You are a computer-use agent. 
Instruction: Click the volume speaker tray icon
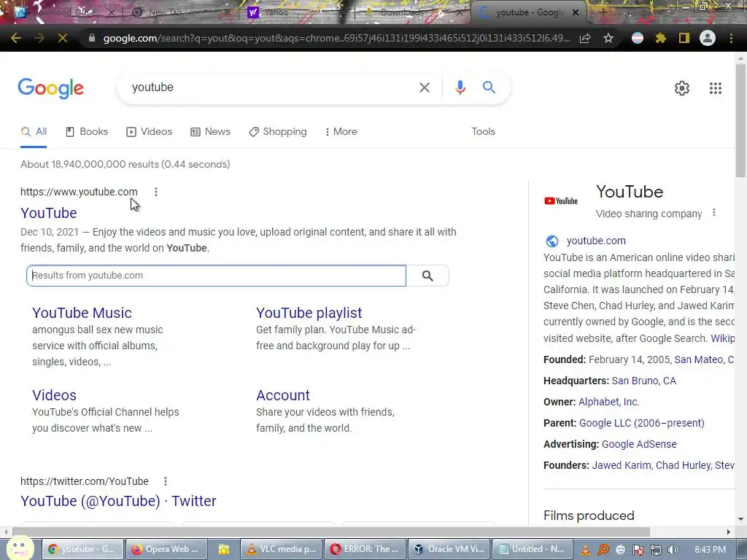[x=673, y=550]
